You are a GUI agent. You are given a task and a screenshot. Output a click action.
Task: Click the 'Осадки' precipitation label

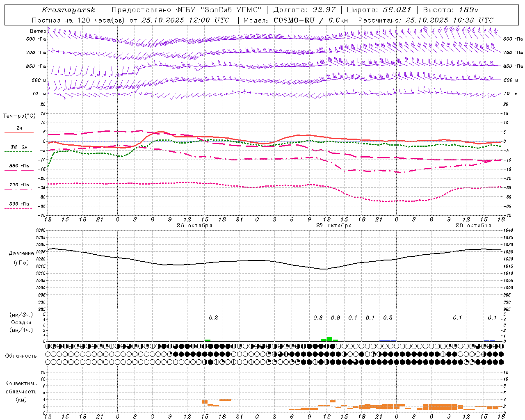[21, 322]
